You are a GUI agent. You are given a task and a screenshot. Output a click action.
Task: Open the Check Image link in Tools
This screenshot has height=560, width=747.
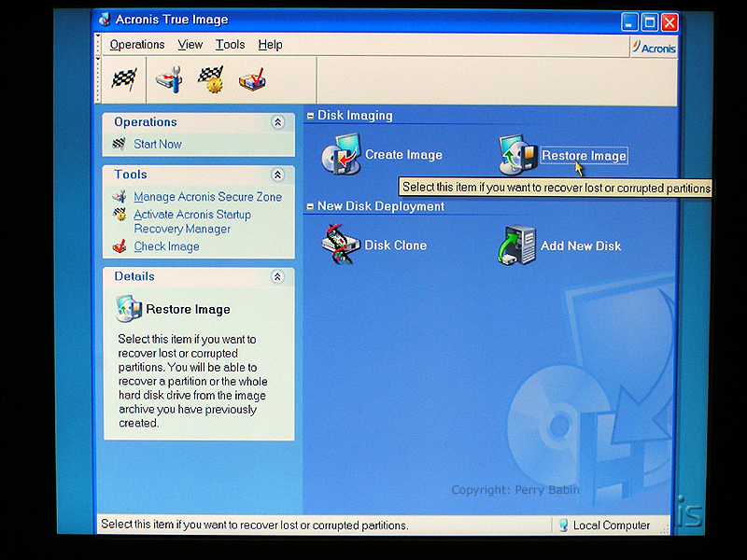coord(167,246)
